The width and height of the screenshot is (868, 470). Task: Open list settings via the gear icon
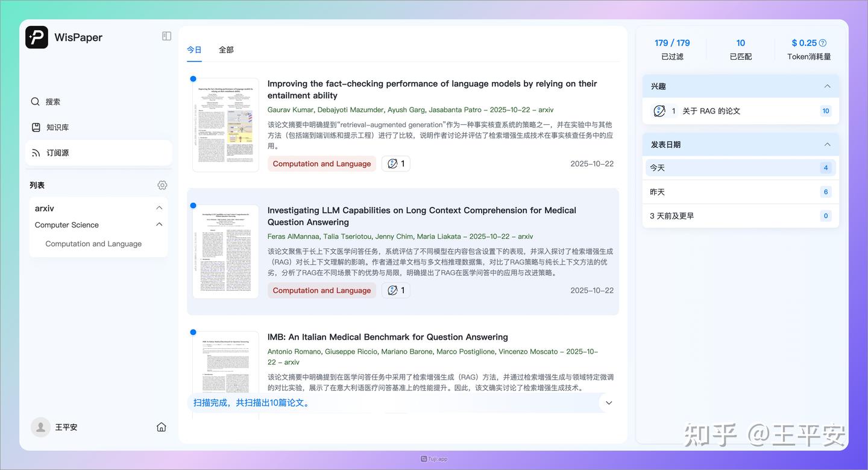pos(162,185)
